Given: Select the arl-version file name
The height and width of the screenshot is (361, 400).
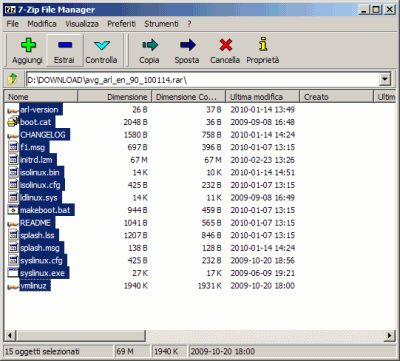Looking at the screenshot, I should point(39,110).
